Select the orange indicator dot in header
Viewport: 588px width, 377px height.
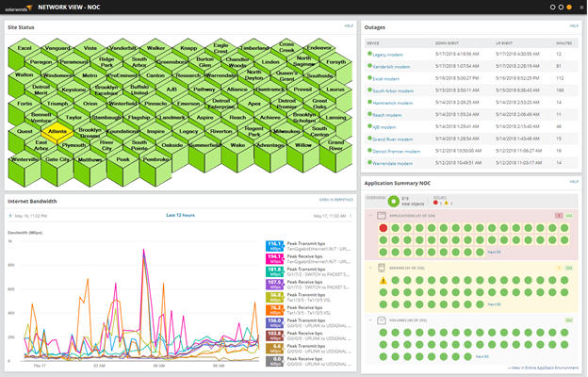(x=569, y=8)
